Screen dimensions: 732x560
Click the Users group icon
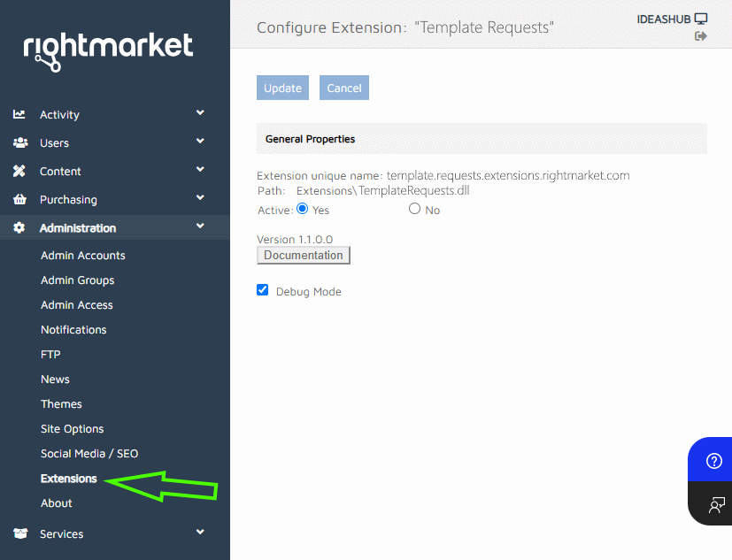(19, 142)
